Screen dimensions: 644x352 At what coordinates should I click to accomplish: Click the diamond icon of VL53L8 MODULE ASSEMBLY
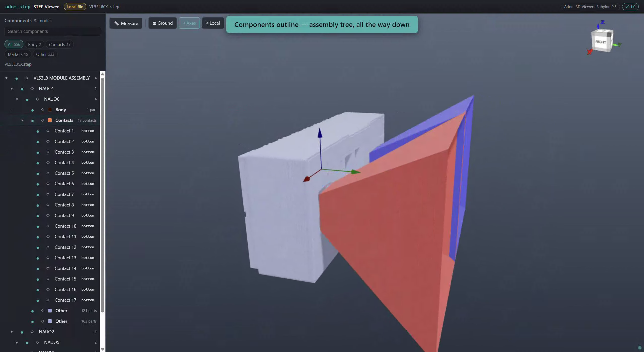27,78
